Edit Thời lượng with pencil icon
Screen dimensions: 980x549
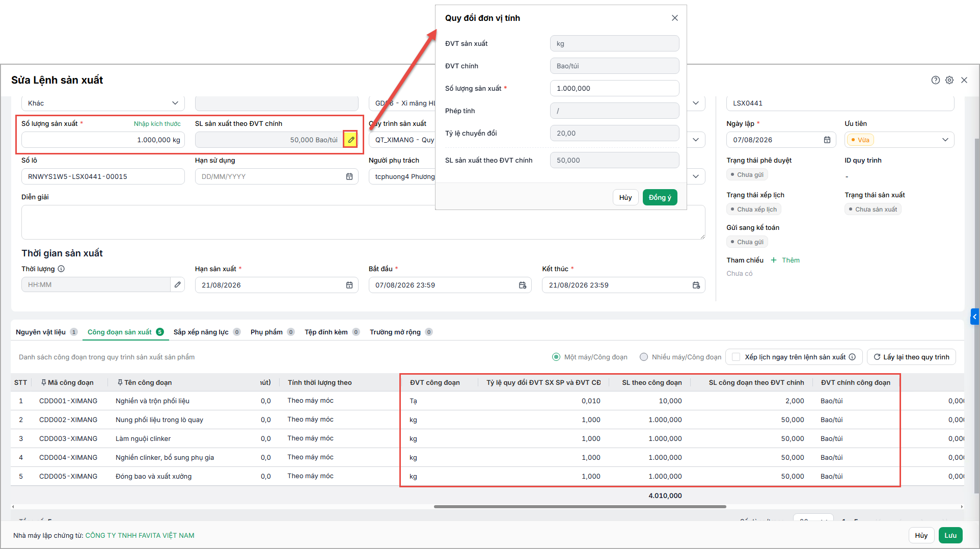pos(177,284)
